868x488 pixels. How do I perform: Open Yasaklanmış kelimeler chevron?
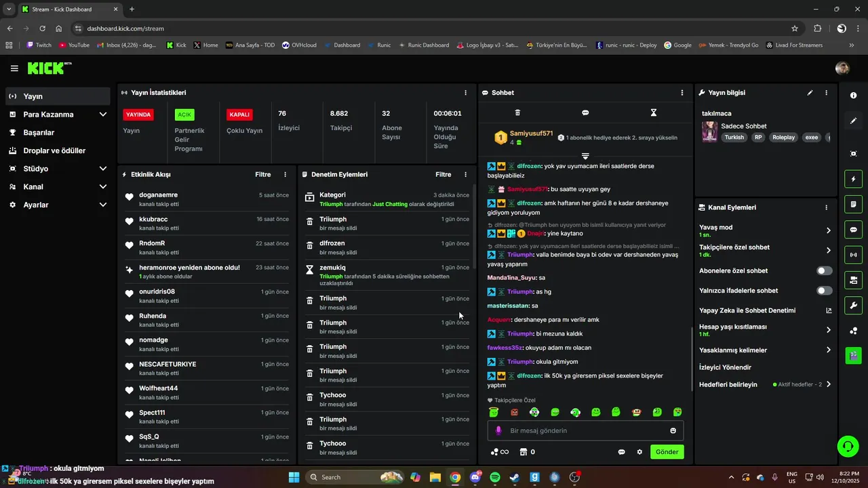coord(828,350)
